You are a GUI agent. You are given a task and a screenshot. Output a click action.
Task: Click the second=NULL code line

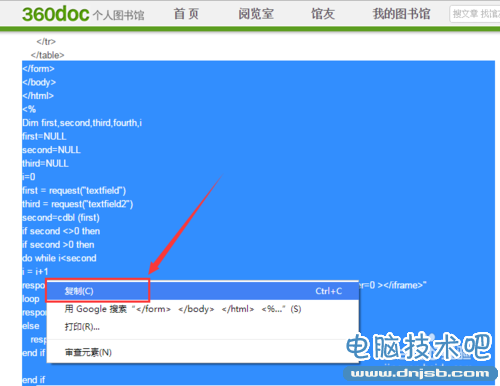coord(51,150)
